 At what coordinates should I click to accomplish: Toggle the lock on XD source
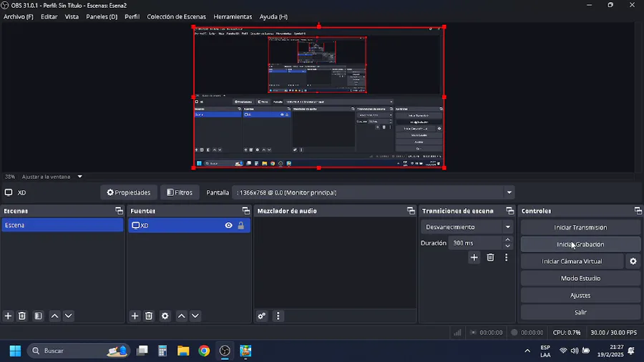(x=241, y=225)
